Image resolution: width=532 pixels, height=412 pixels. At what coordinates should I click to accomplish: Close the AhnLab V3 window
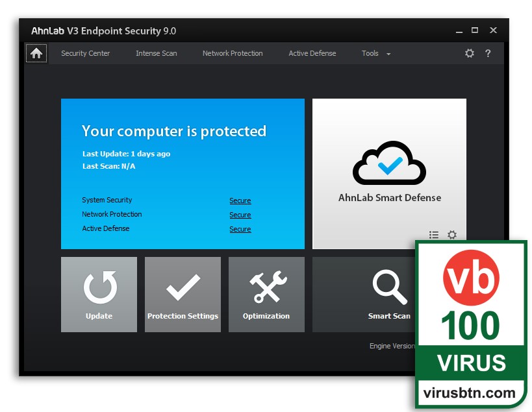tap(493, 30)
